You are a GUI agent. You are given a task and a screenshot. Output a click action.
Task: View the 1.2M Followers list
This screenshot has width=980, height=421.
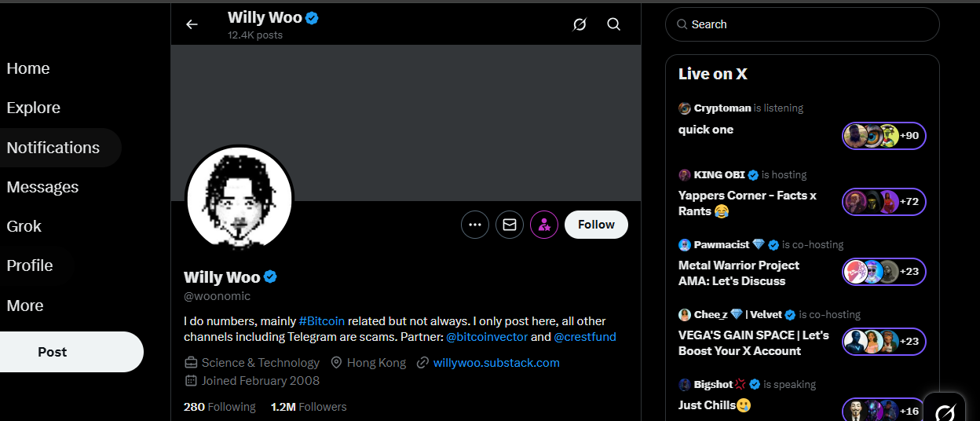click(x=309, y=407)
